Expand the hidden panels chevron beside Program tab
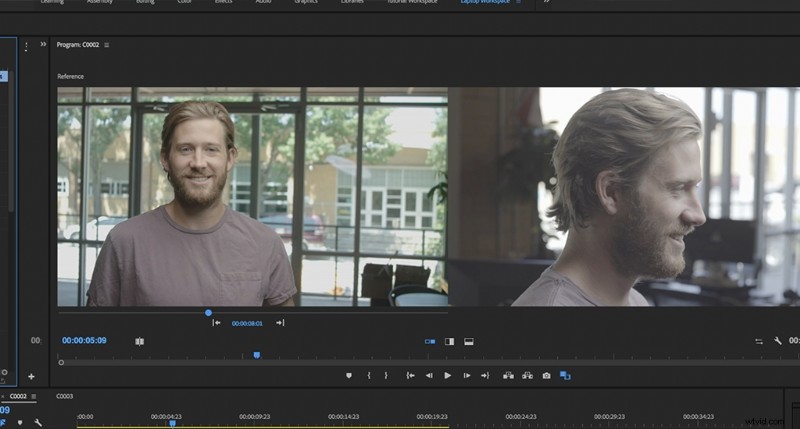This screenshot has width=800, height=429. point(43,44)
